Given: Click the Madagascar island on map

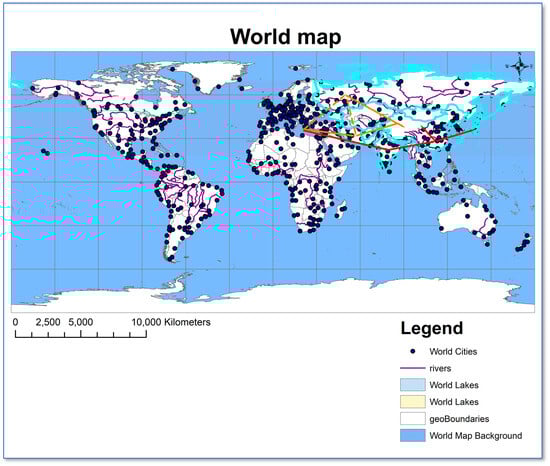Looking at the screenshot, I should 341,209.
